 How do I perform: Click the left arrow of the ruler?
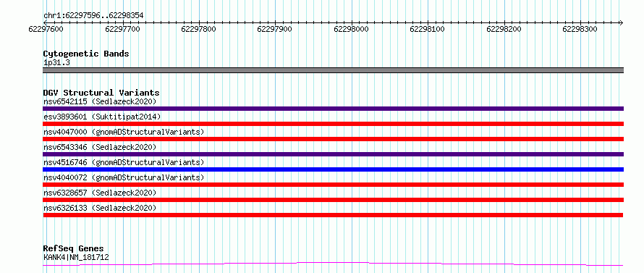[x=45, y=22]
